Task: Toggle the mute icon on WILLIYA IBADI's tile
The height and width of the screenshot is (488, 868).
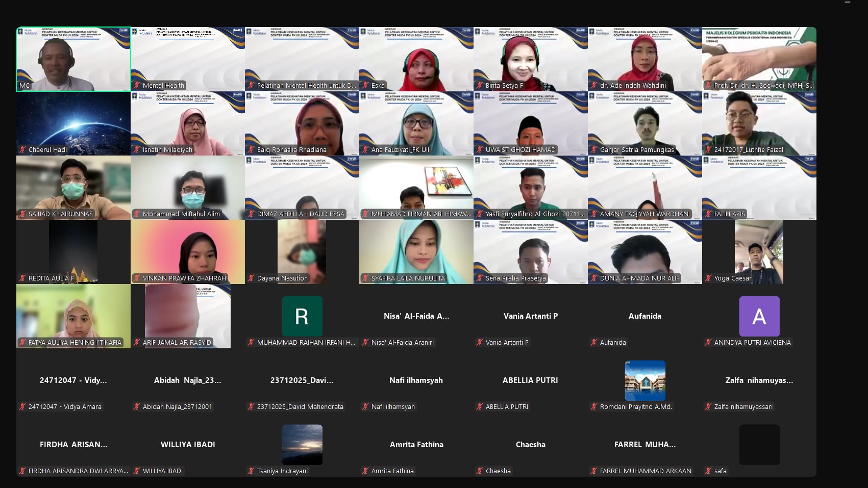Action: point(137,471)
